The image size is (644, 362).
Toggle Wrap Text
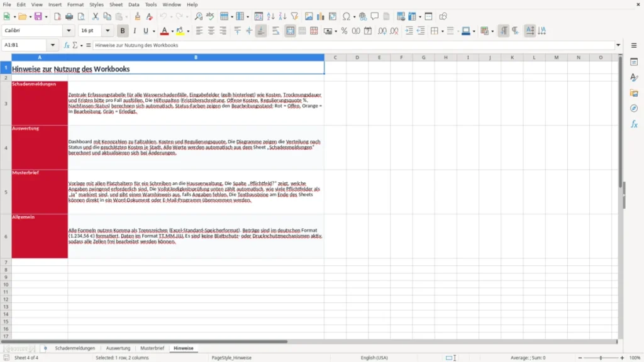click(275, 31)
